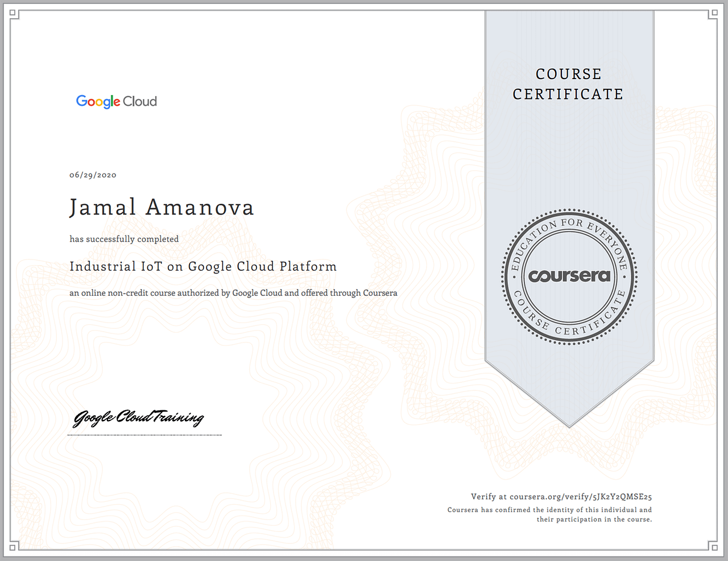Select the name Jamal Amanova
Viewport: 728px width, 561px height.
162,208
